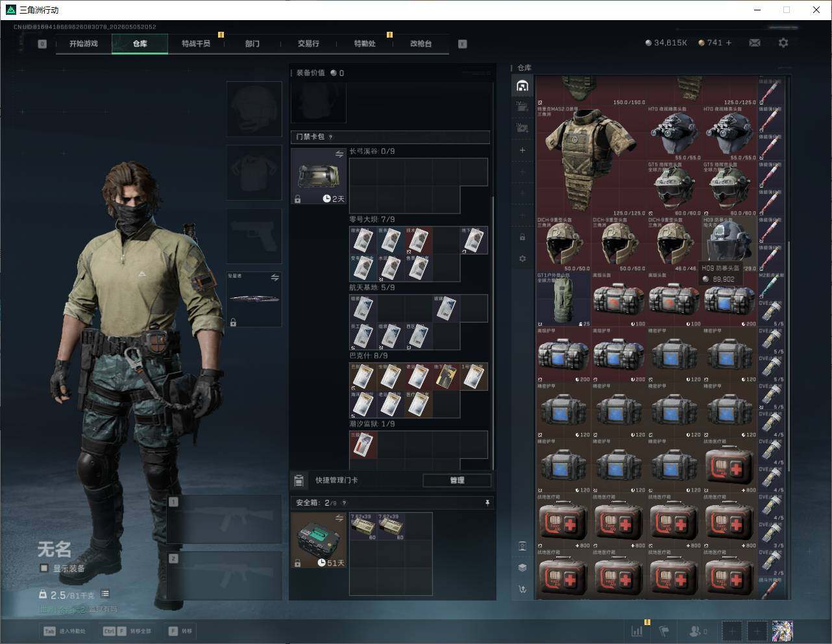The height and width of the screenshot is (644, 832).
Task: Open the 特勤处 tab
Action: coord(365,43)
